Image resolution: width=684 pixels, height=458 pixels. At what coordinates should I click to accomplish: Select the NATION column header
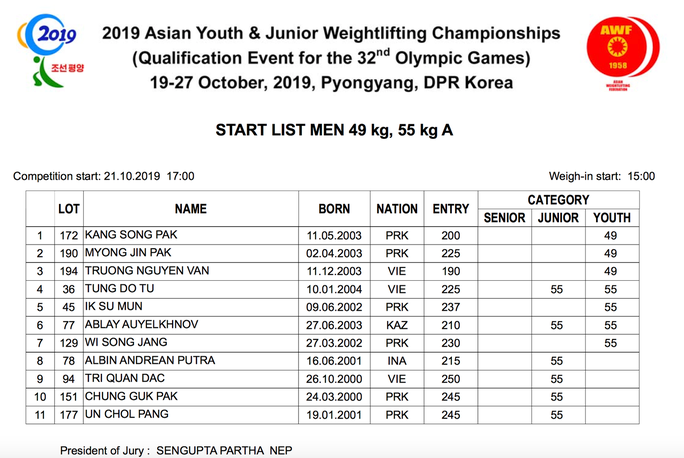click(397, 209)
